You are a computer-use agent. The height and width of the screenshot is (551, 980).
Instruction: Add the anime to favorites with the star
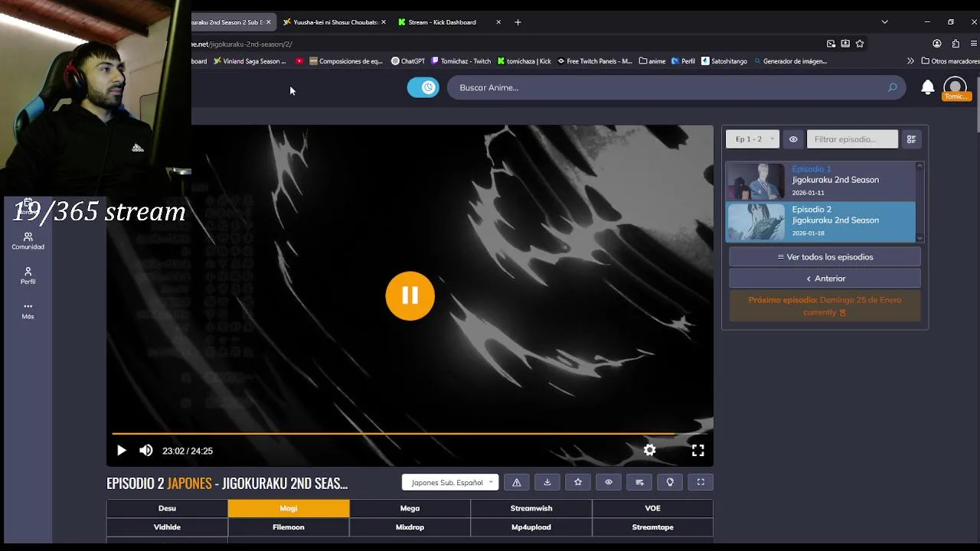pyautogui.click(x=578, y=482)
